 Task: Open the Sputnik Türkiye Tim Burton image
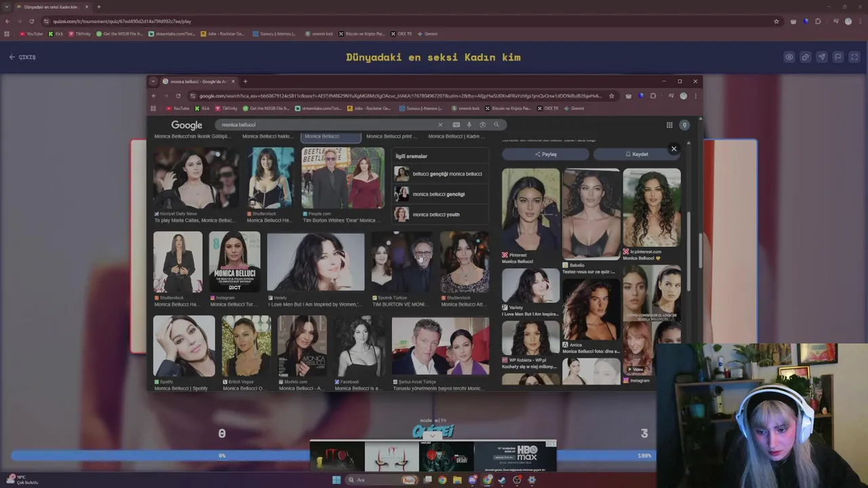pyautogui.click(x=401, y=263)
